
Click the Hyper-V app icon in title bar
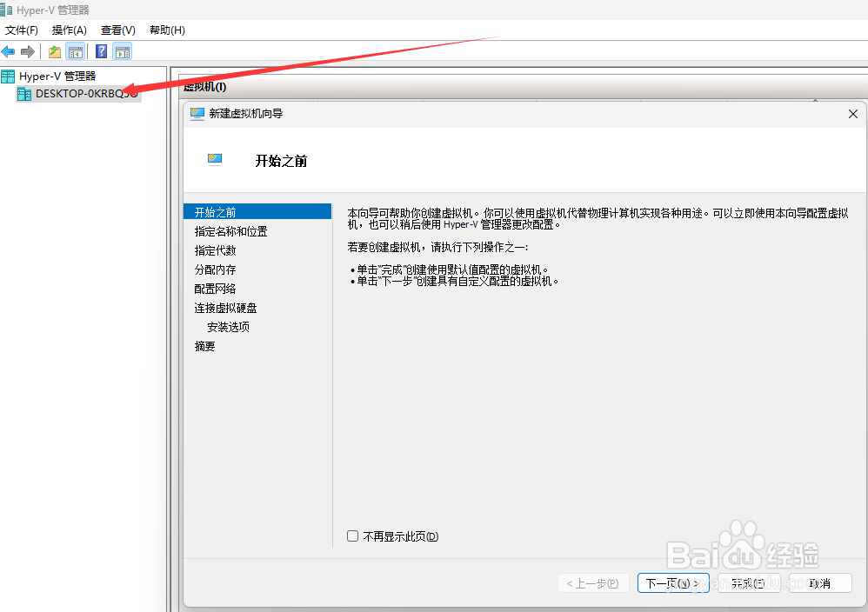coord(6,10)
